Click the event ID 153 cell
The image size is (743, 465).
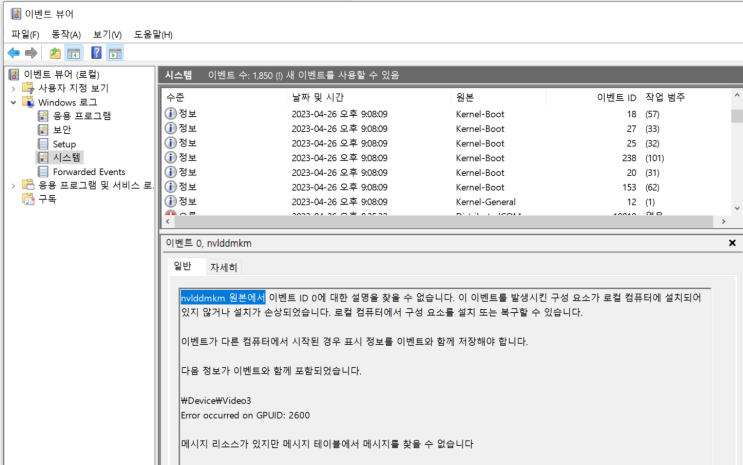(x=629, y=187)
